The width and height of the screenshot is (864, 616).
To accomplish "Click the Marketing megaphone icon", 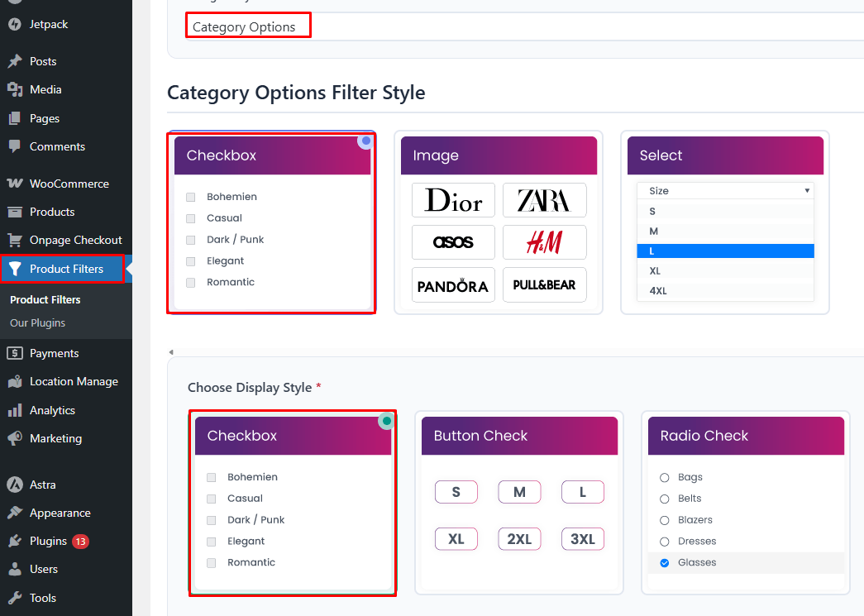I will 15,438.
